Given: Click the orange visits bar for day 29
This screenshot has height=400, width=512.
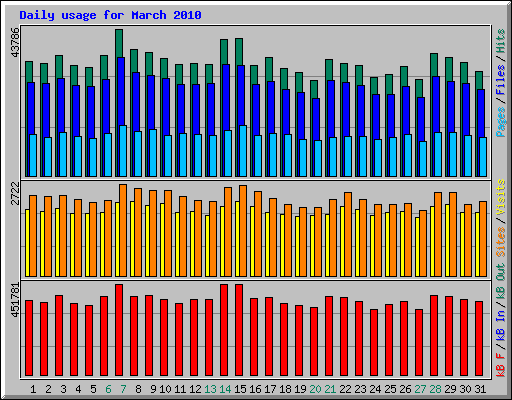Looking at the screenshot, I should (453, 234).
